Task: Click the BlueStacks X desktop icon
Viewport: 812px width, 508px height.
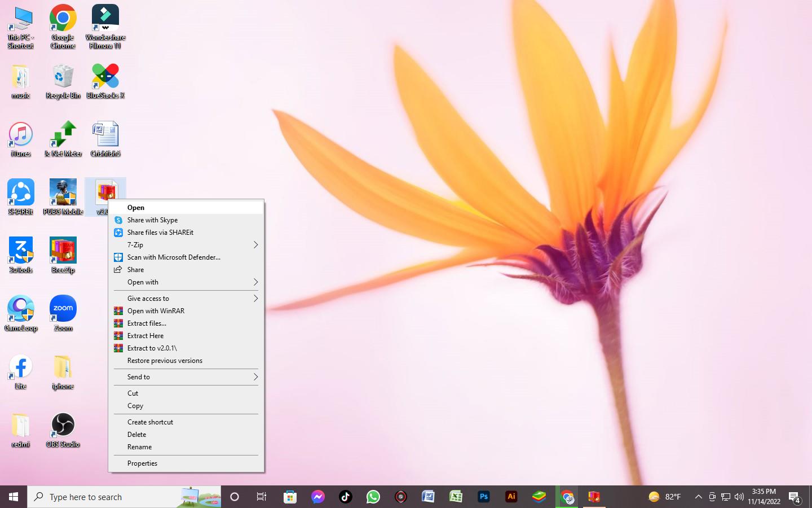Action: tap(105, 77)
